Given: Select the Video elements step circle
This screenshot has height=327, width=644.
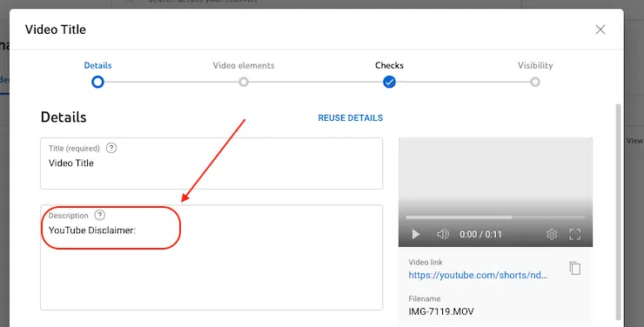Looking at the screenshot, I should coord(244,82).
